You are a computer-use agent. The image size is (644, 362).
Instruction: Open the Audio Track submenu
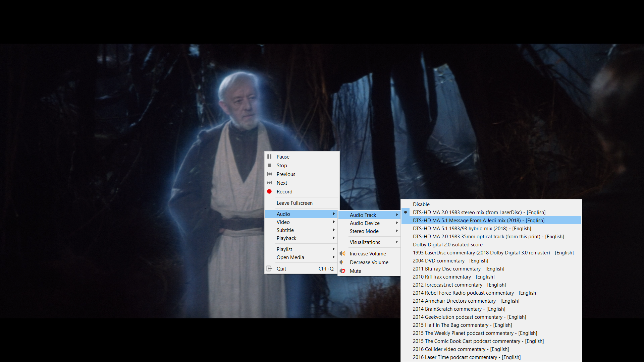tap(369, 215)
